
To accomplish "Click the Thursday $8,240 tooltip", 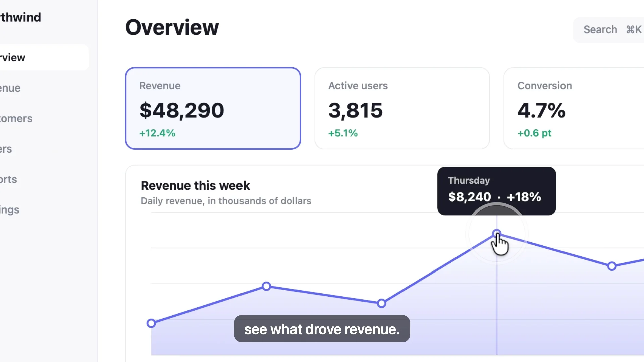I will [x=497, y=191].
